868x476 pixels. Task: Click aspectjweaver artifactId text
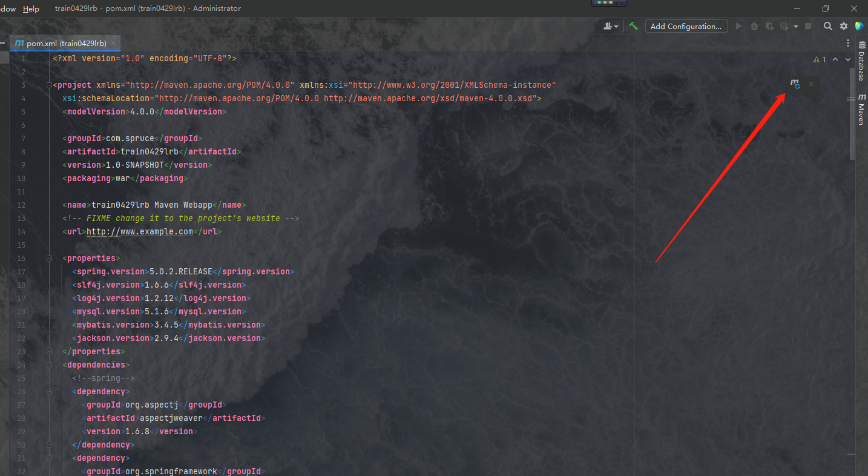tap(171, 418)
